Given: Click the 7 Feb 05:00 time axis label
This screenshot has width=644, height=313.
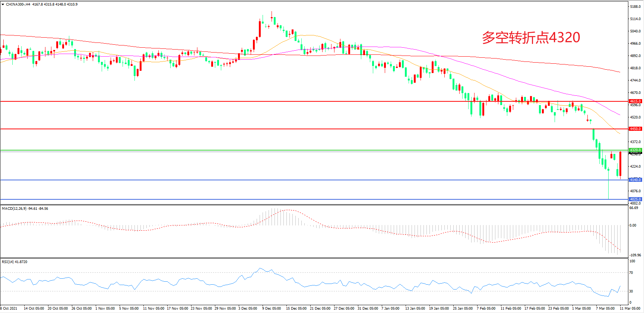Looking at the screenshot, I should [486, 309].
